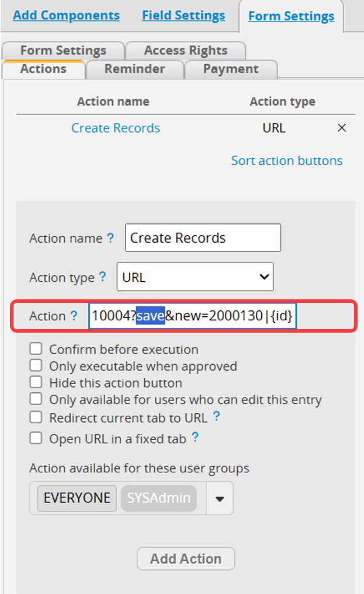This screenshot has height=594, width=364.
Task: Expand the user groups dropdown arrow
Action: click(220, 499)
